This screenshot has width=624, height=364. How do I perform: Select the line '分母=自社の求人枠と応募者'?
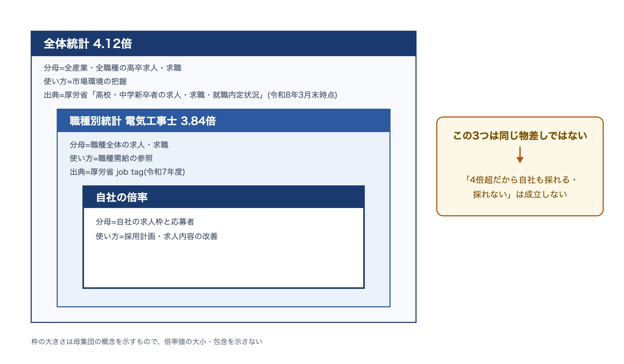coord(145,222)
